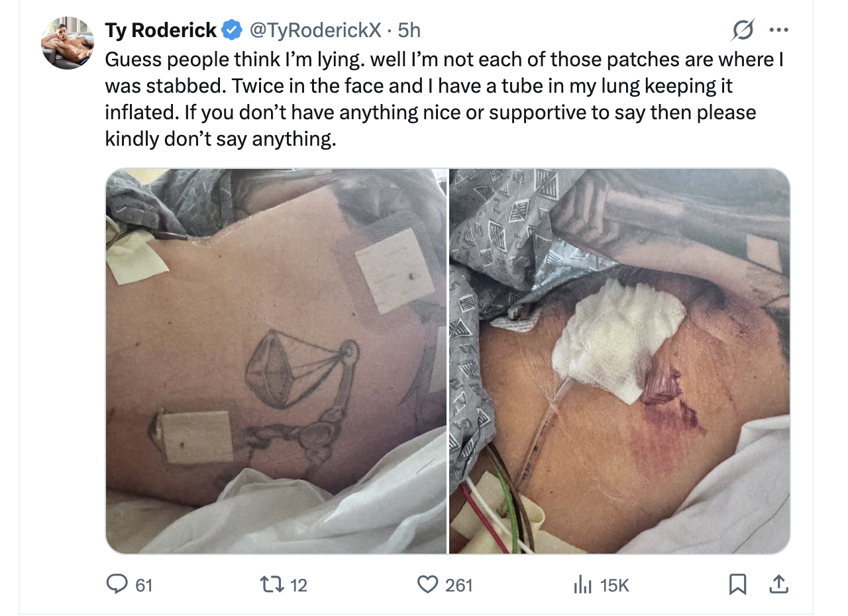The height and width of the screenshot is (616, 848).
Task: Click the 61 replies count
Action: [x=144, y=585]
